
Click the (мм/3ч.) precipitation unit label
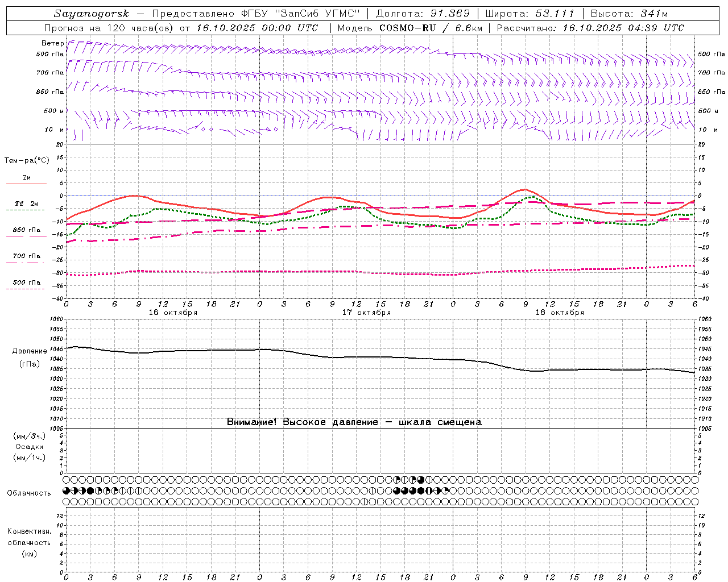[29, 436]
